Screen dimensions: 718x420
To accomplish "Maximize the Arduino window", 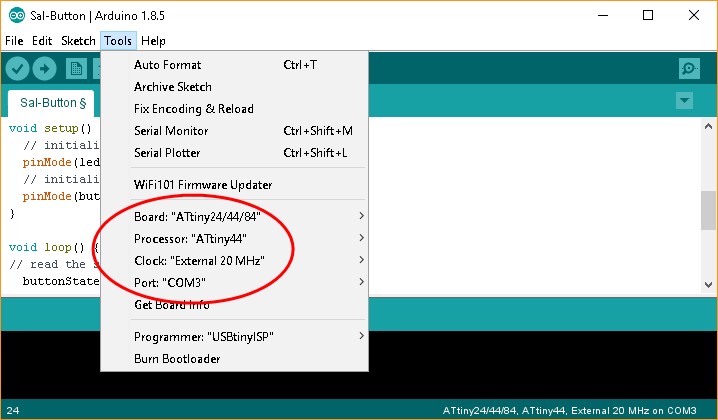I will click(x=648, y=16).
